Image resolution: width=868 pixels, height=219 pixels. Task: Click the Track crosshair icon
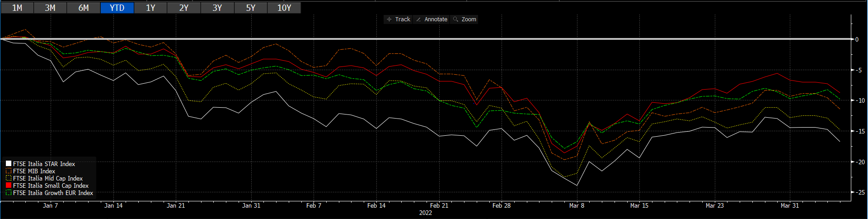pos(389,19)
